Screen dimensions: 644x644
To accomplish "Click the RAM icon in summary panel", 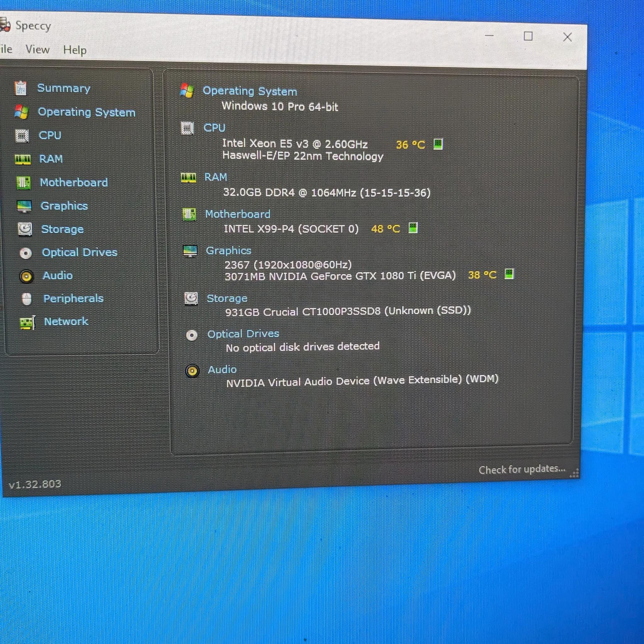I will pyautogui.click(x=188, y=177).
